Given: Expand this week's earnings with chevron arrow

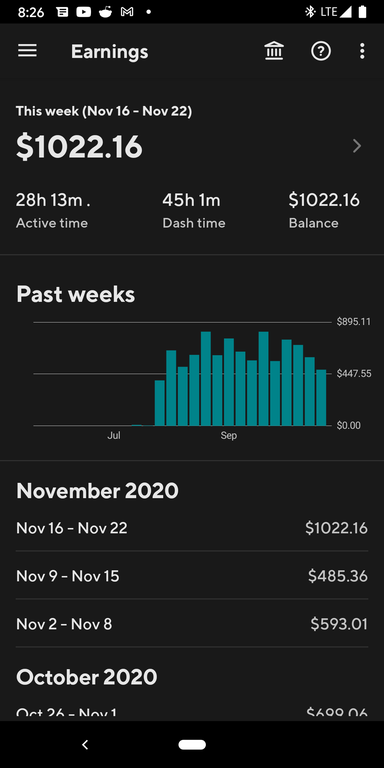Looking at the screenshot, I should (357, 146).
